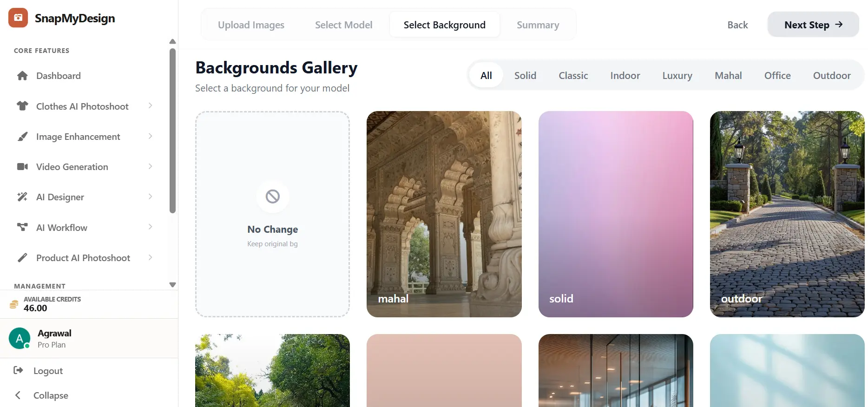This screenshot has height=407, width=868.
Task: Click the SnapMyDesign brand name
Action: [75, 18]
